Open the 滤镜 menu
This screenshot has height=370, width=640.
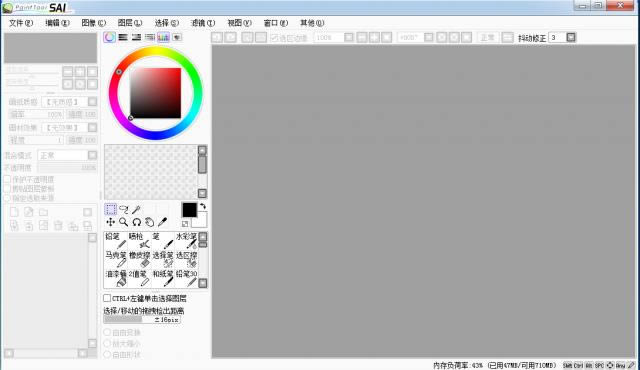pos(203,23)
